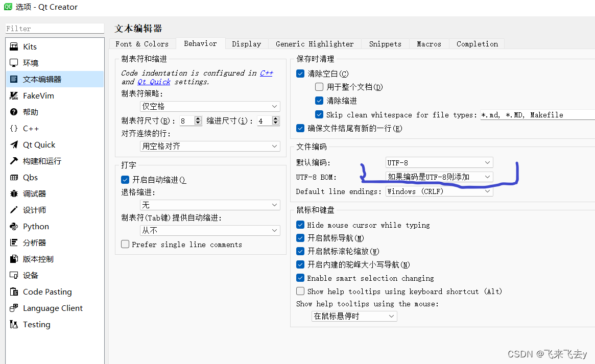Open the 调试器 bug icon
The image size is (595, 364).
pos(14,193)
